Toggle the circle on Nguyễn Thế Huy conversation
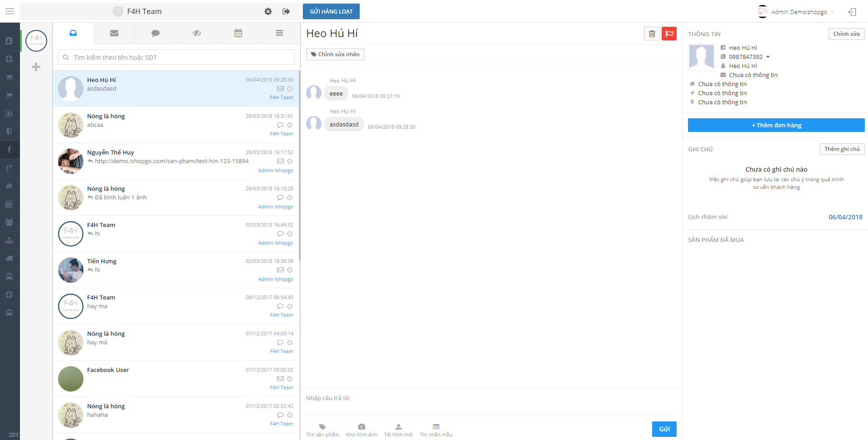868x440 pixels. 290,161
